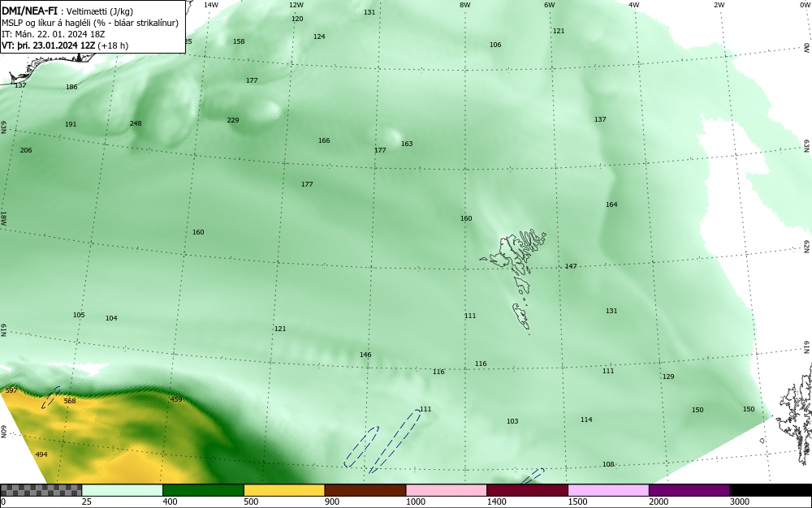812x508 pixels.
Task: Click the 12W longitude label
Action: pos(296,5)
